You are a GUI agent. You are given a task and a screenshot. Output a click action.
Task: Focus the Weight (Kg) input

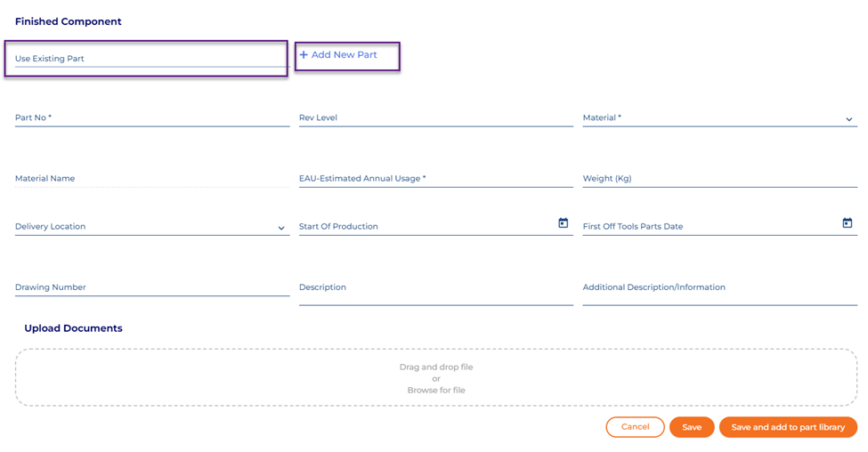tap(719, 178)
